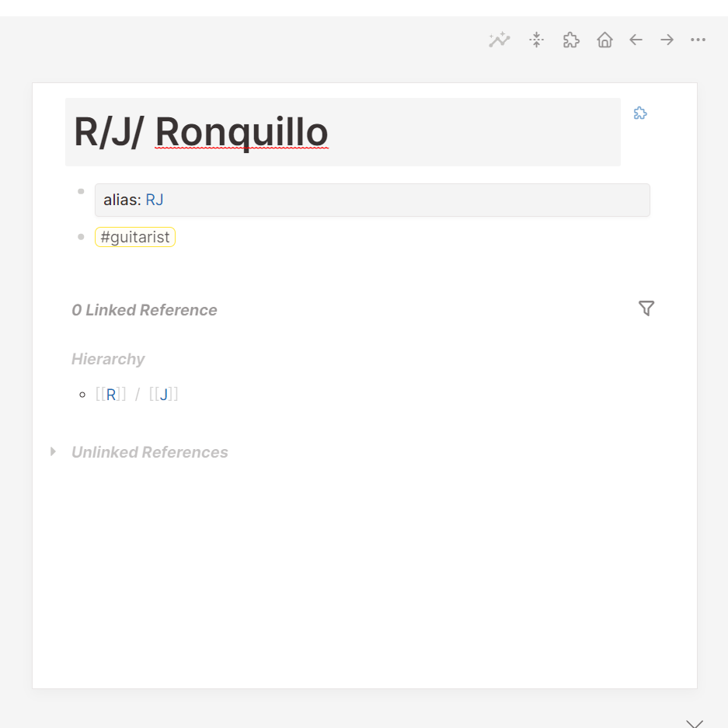Navigate forward using the right arrow

667,40
